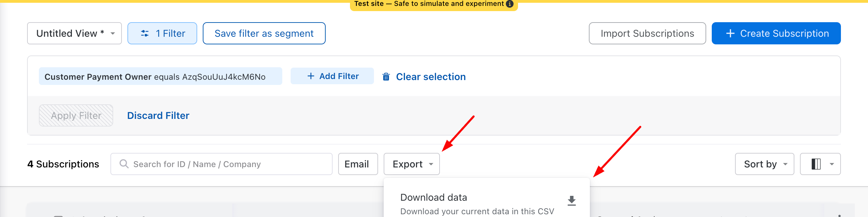This screenshot has height=217, width=868.
Task: Expand the column chooser dropdown arrow
Action: click(x=832, y=164)
